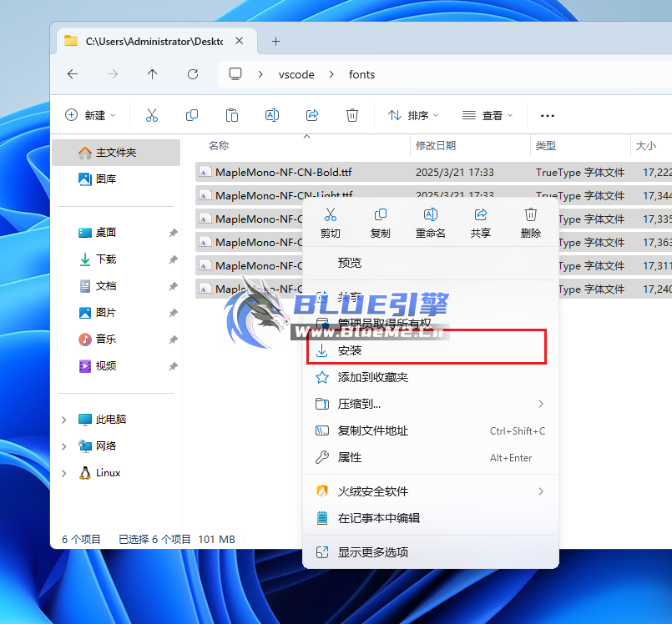Click the Delete icon on the Explorer toolbar
The image size is (672, 624).
[x=351, y=115]
